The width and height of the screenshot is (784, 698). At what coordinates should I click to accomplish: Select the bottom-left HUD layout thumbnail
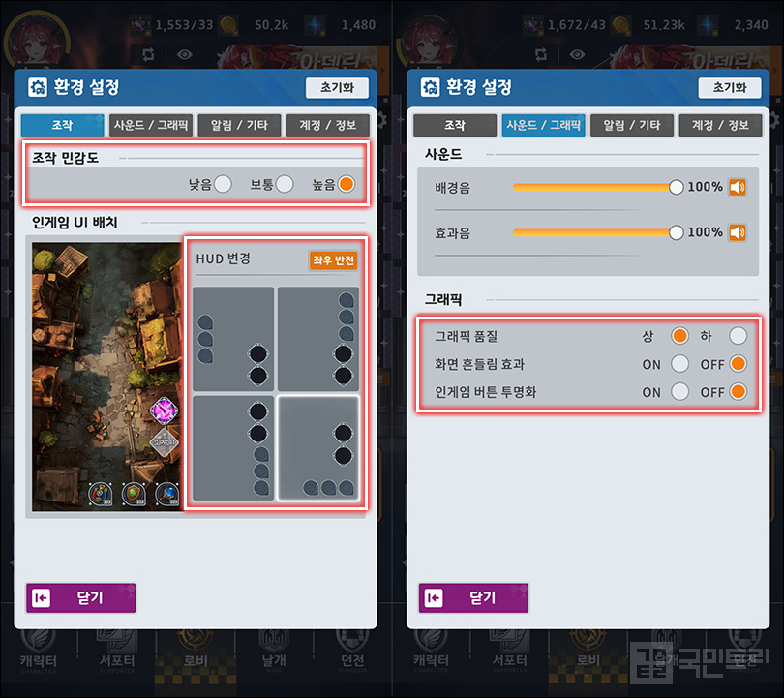[x=233, y=448]
